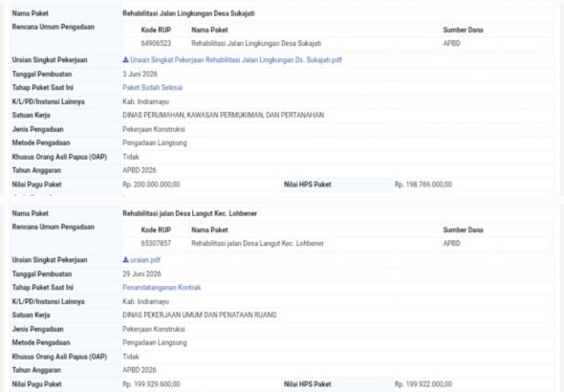
Task: Click Nama Paket header in second RUP table
Action: coord(209,229)
